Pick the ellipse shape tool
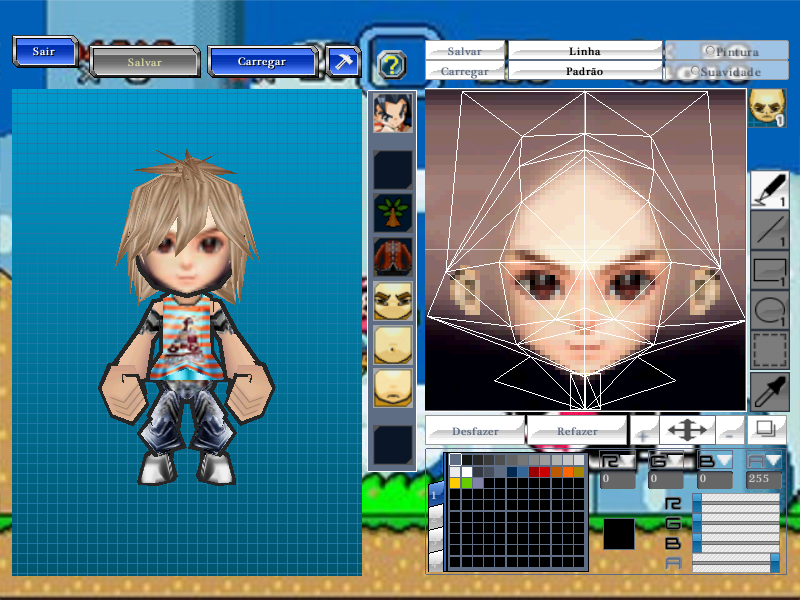The height and width of the screenshot is (600, 800). tap(768, 311)
